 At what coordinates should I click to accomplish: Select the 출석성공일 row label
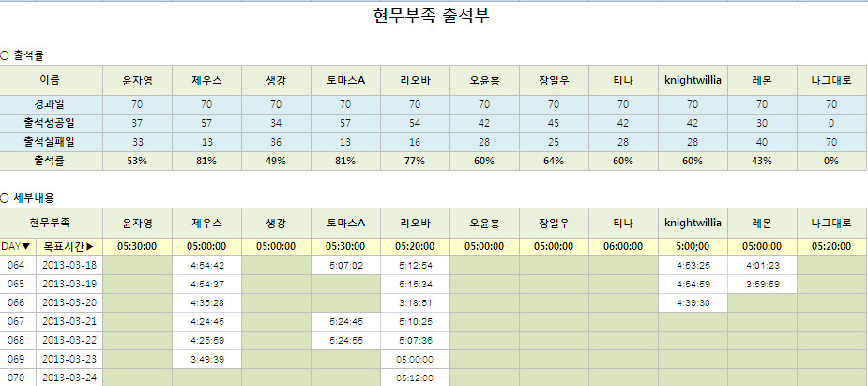(51, 123)
